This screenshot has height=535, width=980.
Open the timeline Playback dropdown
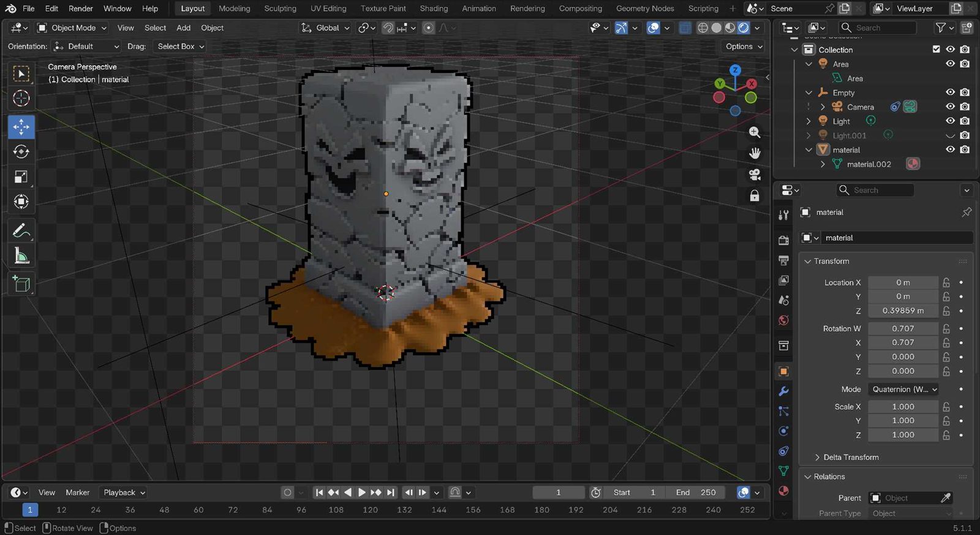point(124,493)
